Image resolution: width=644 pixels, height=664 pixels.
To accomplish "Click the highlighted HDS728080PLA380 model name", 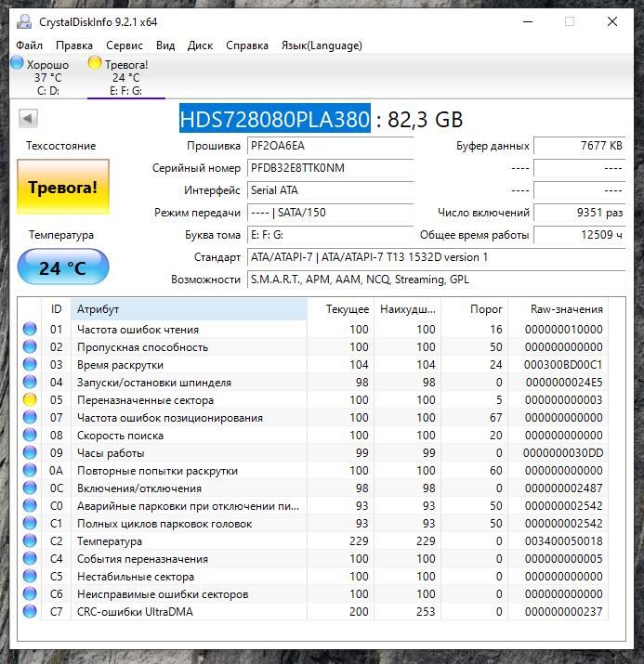I will [x=274, y=119].
